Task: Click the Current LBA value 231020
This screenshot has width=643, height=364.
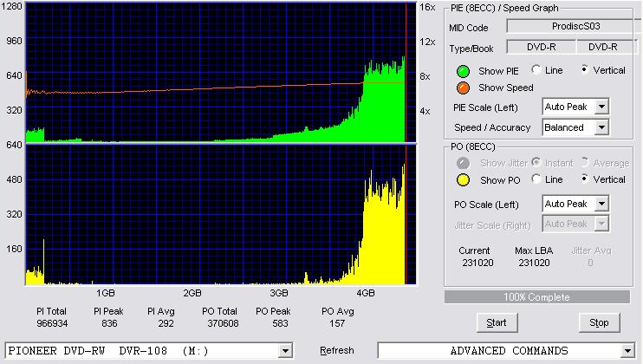Action: tap(477, 263)
